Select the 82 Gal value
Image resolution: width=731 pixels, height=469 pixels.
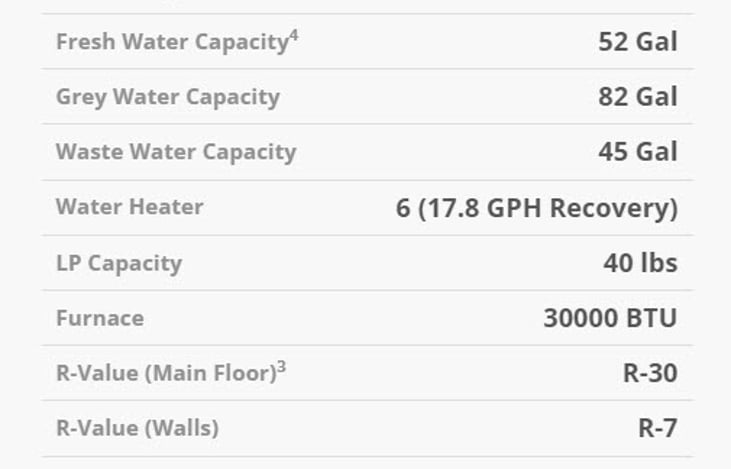coord(637,97)
